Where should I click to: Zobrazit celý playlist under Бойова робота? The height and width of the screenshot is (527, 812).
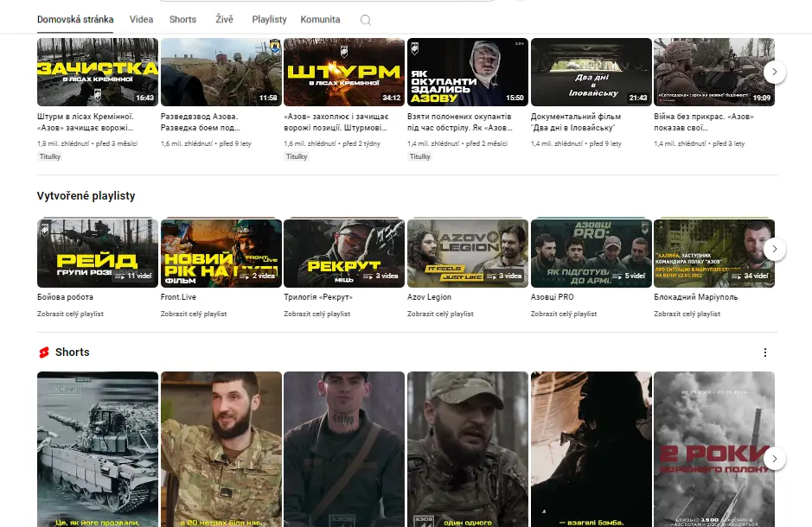[x=70, y=314]
